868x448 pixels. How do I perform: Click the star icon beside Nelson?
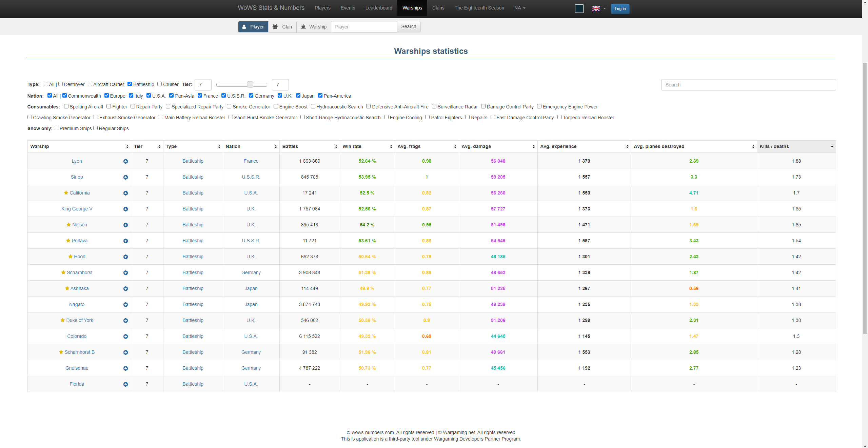pos(68,225)
